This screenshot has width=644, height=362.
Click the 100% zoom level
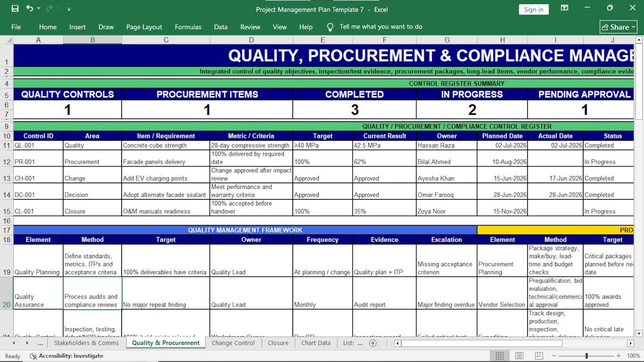(x=633, y=356)
